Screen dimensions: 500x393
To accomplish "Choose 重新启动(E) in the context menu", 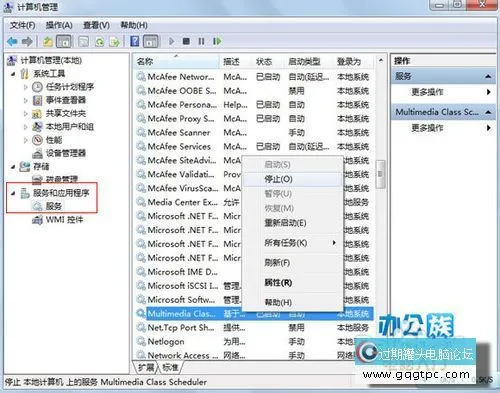I will (x=293, y=223).
